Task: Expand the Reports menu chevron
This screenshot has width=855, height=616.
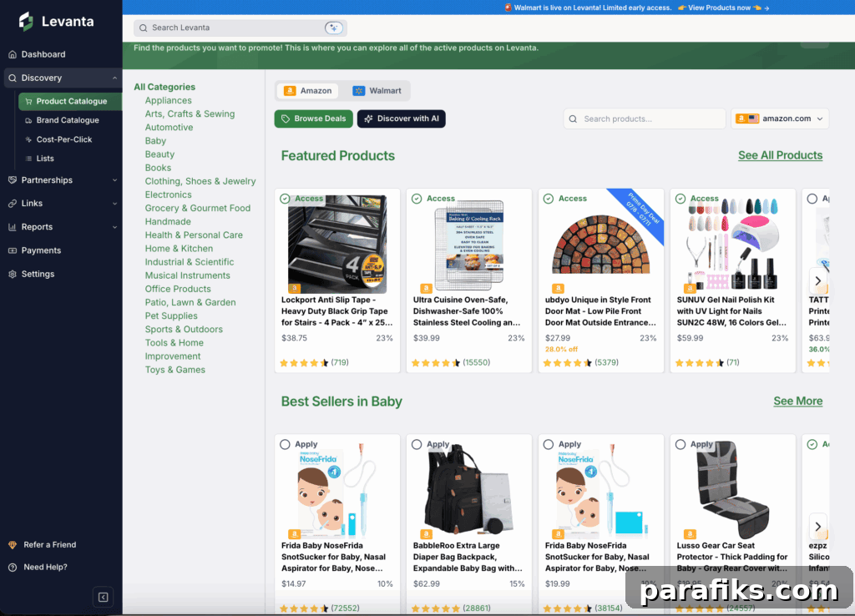Action: pos(114,227)
